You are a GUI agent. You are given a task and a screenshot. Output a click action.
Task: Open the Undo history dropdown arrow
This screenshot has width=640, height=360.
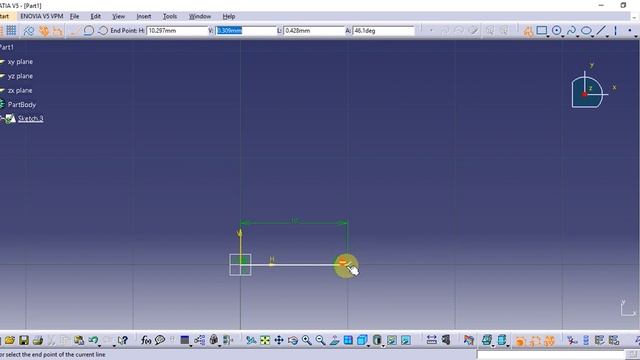click(100, 346)
